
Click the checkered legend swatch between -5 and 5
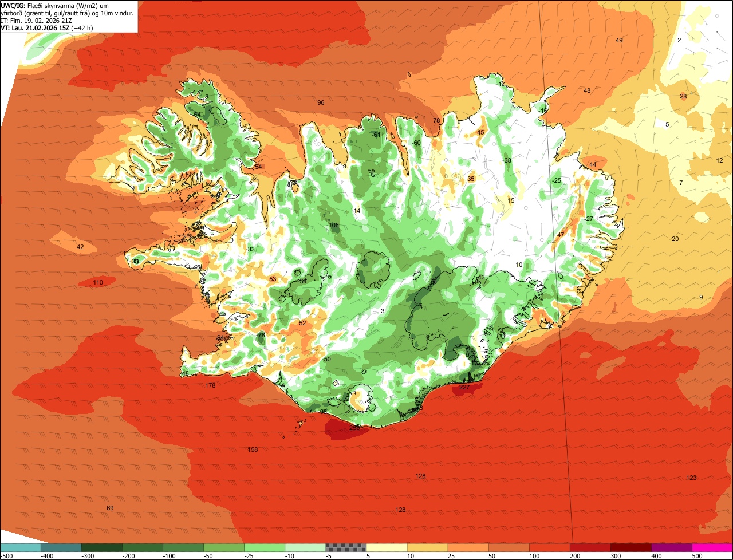pos(346,547)
